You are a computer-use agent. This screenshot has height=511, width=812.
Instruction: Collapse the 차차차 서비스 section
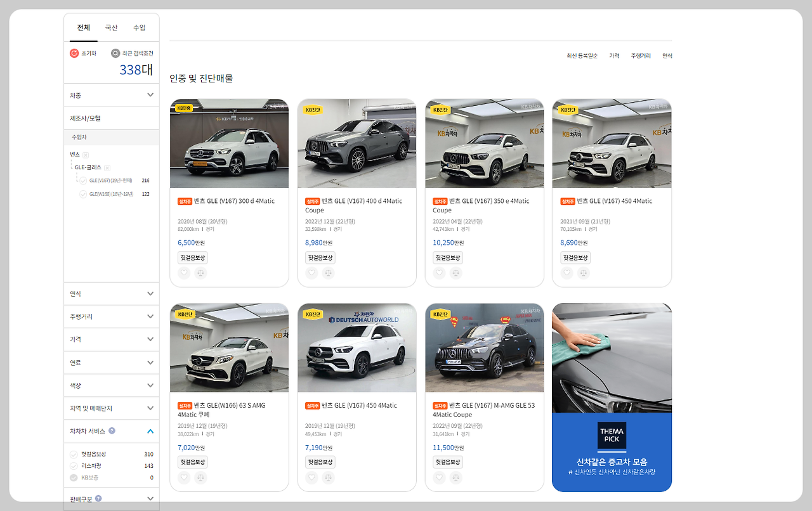[x=150, y=431]
